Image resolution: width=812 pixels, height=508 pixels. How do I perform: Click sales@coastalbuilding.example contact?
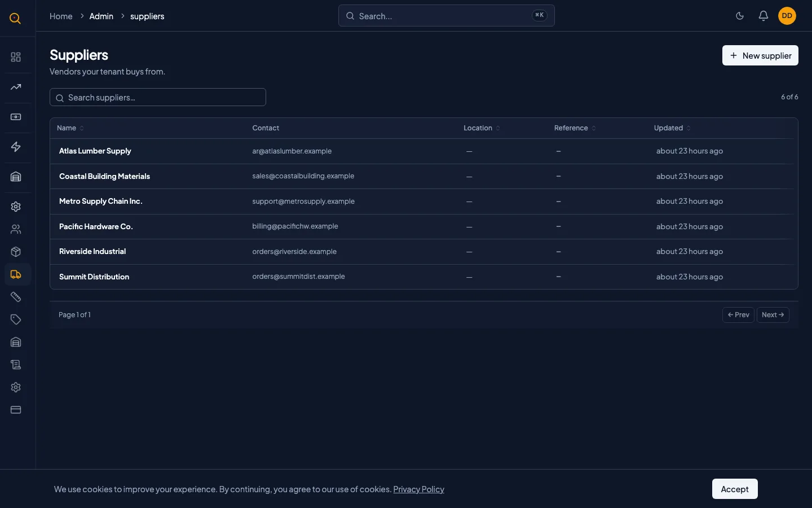(x=303, y=176)
